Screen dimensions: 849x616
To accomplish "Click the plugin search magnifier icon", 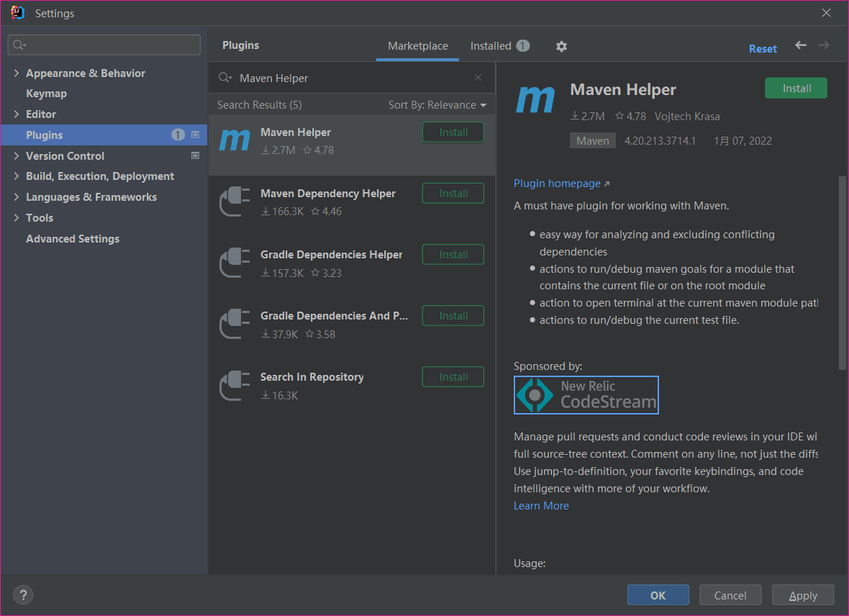I will [224, 78].
